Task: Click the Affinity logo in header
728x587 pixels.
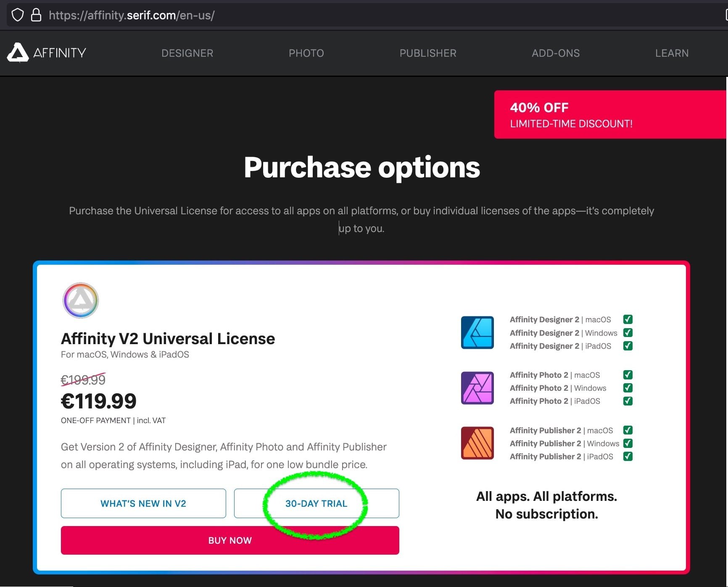Action: (47, 53)
